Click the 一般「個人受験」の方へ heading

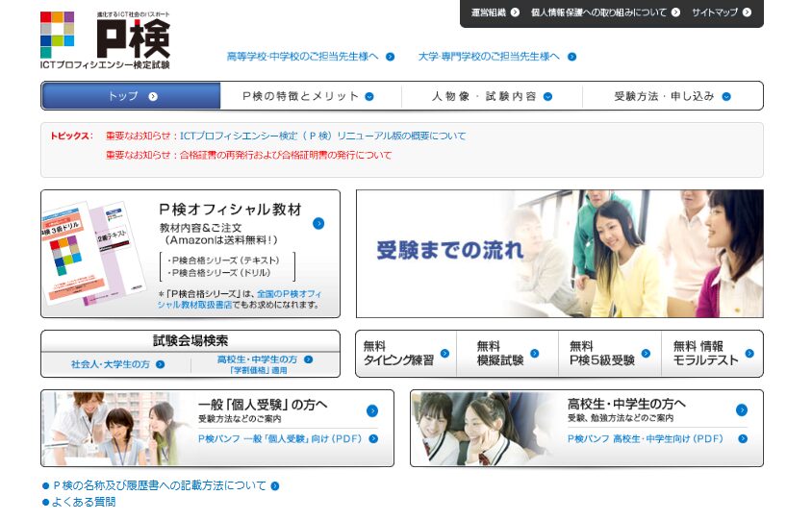(263, 404)
